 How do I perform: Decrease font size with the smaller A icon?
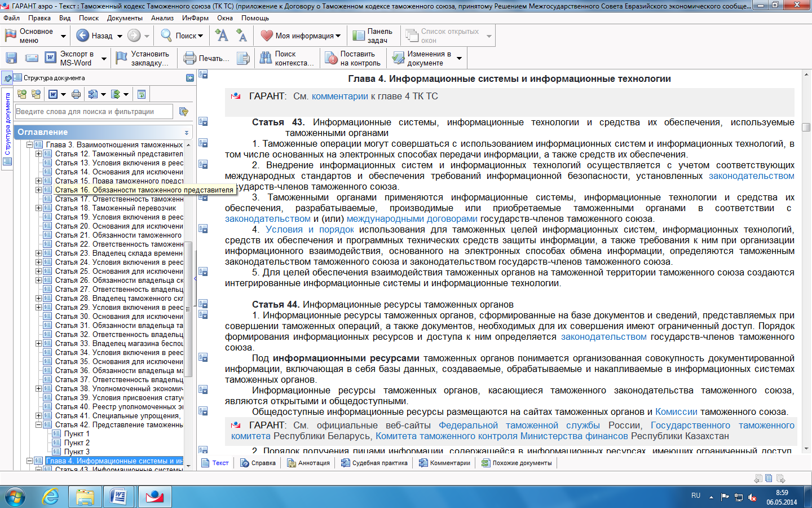coord(242,36)
